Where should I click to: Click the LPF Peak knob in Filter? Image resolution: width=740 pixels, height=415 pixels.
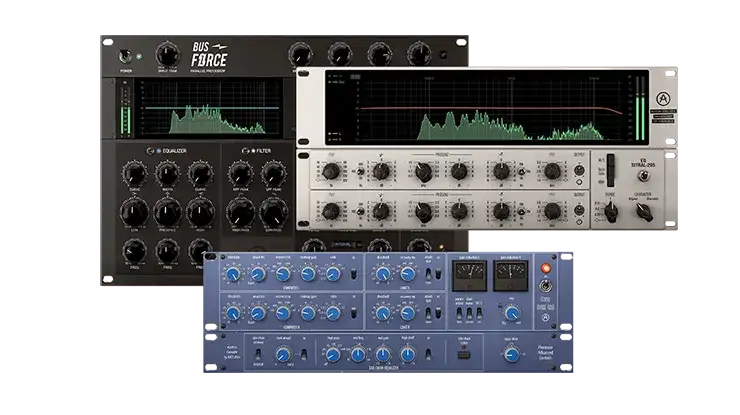[x=274, y=174]
